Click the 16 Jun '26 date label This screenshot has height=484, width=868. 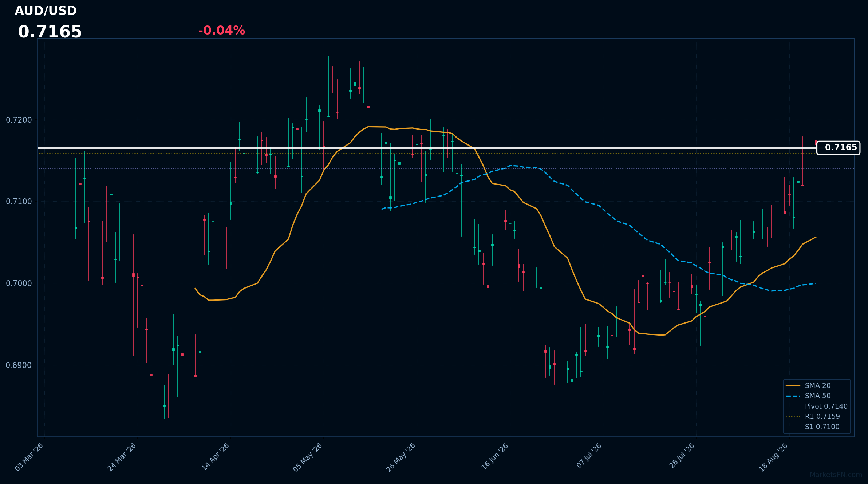coord(495,457)
